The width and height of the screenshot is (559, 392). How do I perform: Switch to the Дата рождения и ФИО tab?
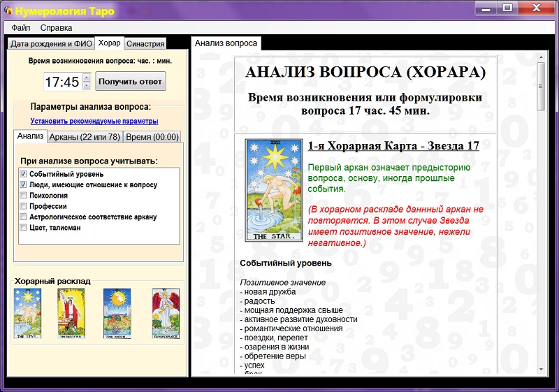click(51, 44)
